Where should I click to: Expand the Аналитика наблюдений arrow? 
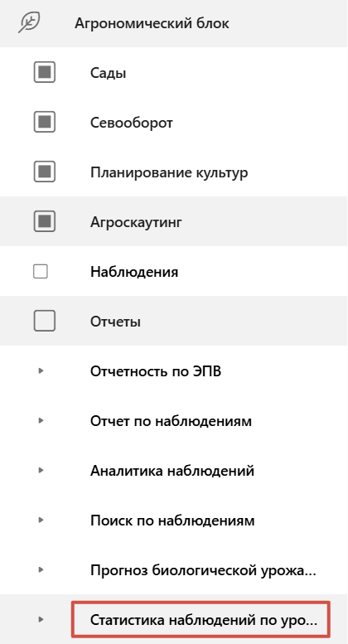[41, 470]
